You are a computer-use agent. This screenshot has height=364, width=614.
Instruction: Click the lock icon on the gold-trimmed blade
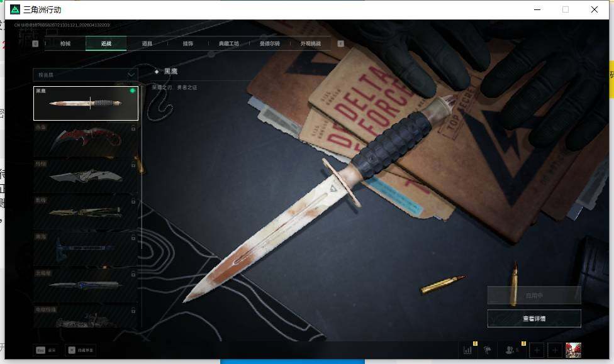coord(133,201)
